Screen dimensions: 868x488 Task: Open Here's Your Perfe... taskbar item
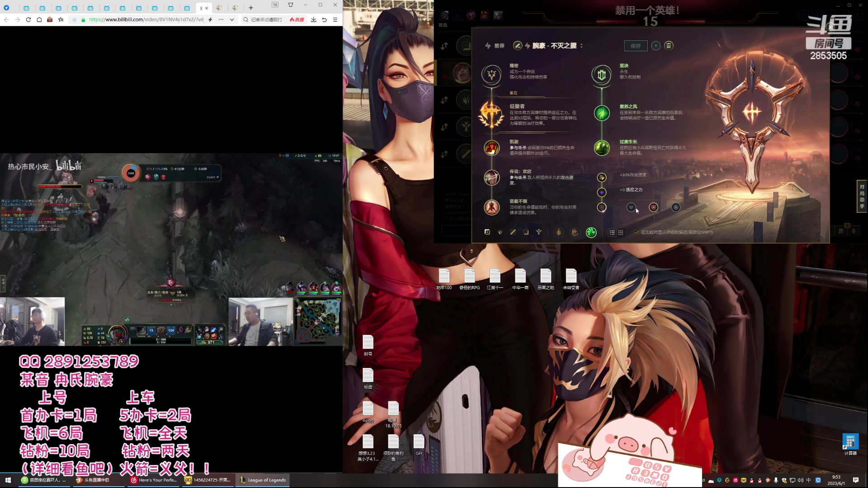pos(154,480)
